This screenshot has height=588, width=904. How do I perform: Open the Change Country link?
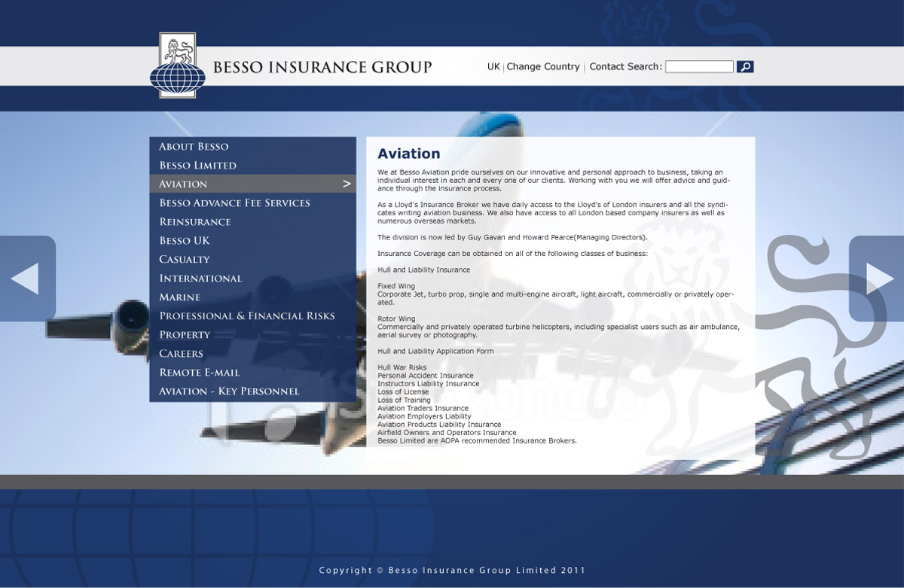tap(543, 66)
